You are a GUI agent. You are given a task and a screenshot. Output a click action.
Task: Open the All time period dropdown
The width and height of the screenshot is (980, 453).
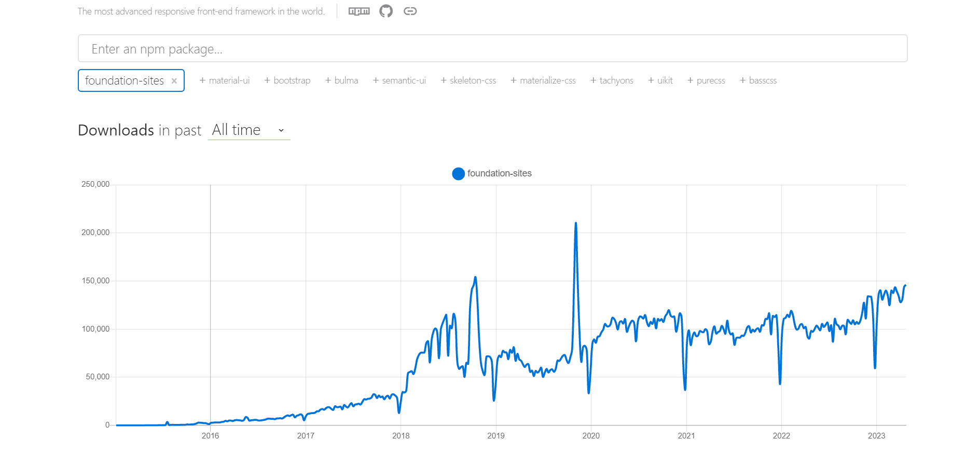249,130
